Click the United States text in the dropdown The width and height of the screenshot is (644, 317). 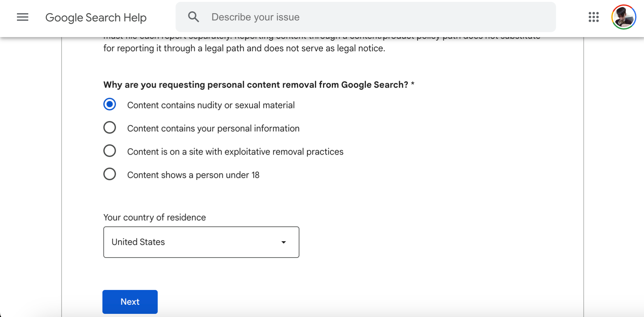click(138, 242)
